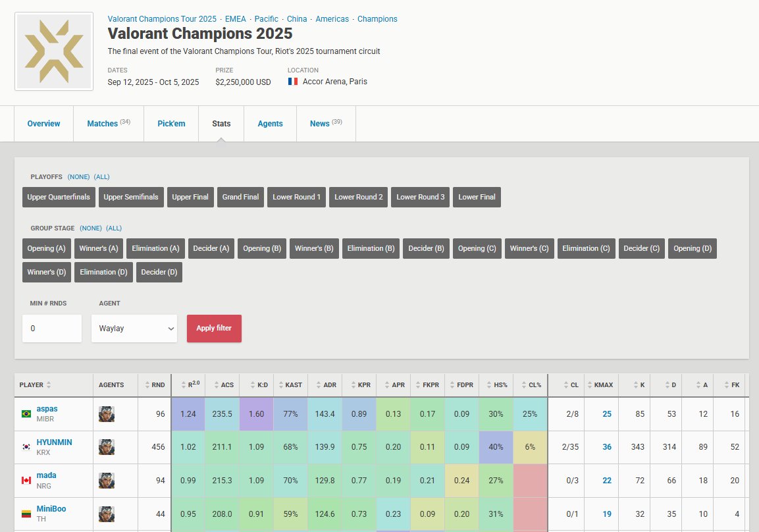Sort table by K:D column
This screenshot has height=532, width=759.
pyautogui.click(x=257, y=385)
